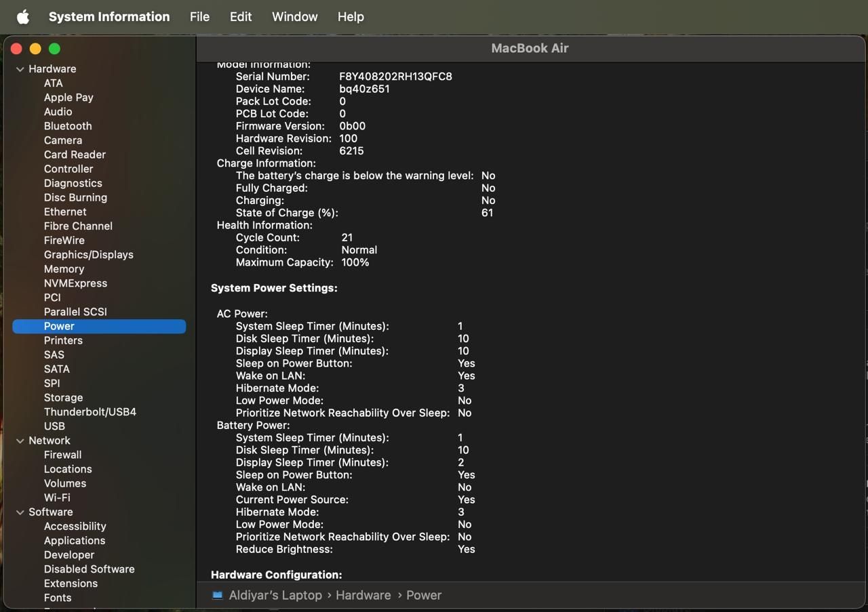The image size is (868, 612).
Task: Select FireWire in the sidebar
Action: click(x=64, y=240)
